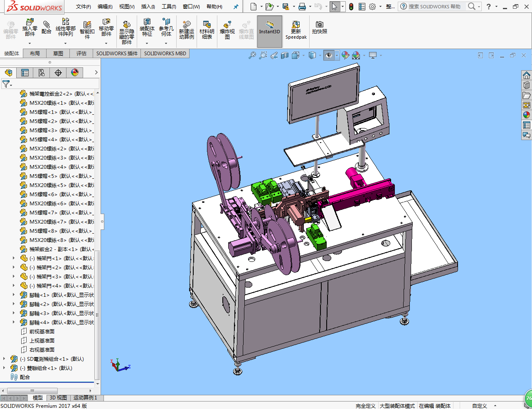Image resolution: width=532 pixels, height=409 pixels.
Task: Open the 插入零部件 dropdown arrow
Action: coord(30,43)
